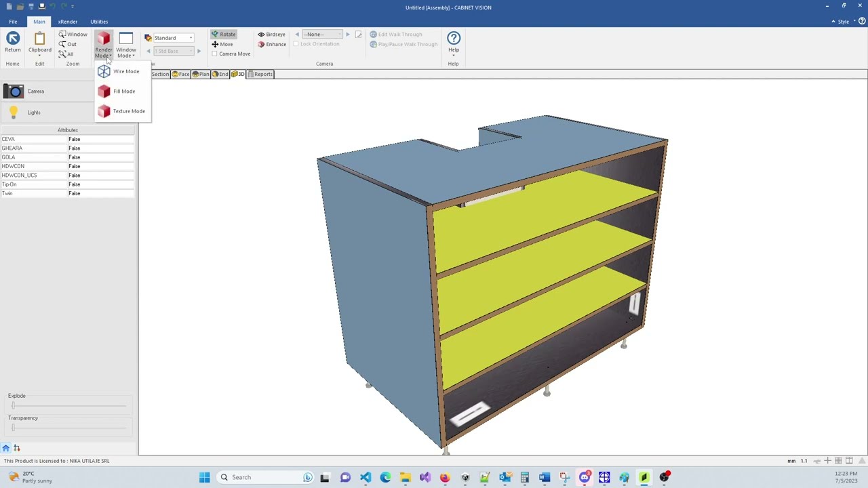Click the mm units indicator
The height and width of the screenshot is (488, 868).
(791, 461)
